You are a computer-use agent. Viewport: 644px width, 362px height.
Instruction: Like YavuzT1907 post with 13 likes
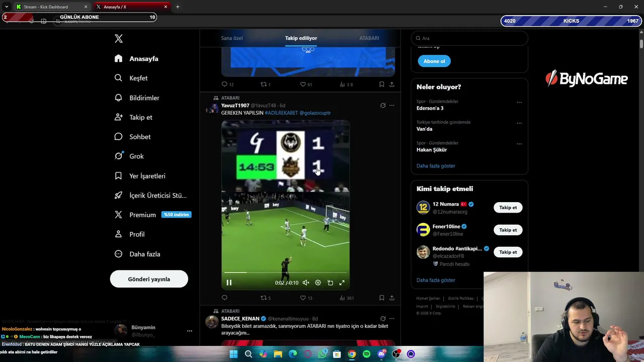point(306,298)
